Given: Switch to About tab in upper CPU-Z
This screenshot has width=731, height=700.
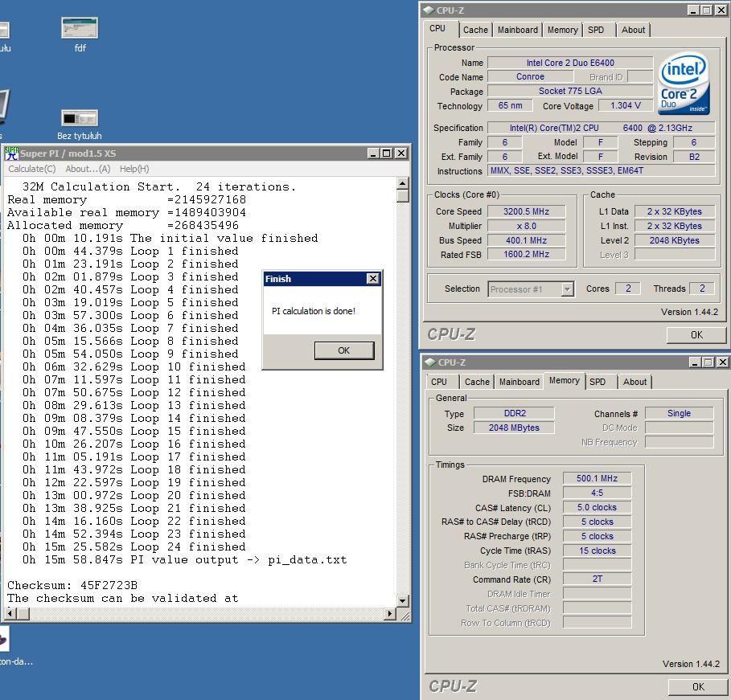Looking at the screenshot, I should [x=633, y=30].
